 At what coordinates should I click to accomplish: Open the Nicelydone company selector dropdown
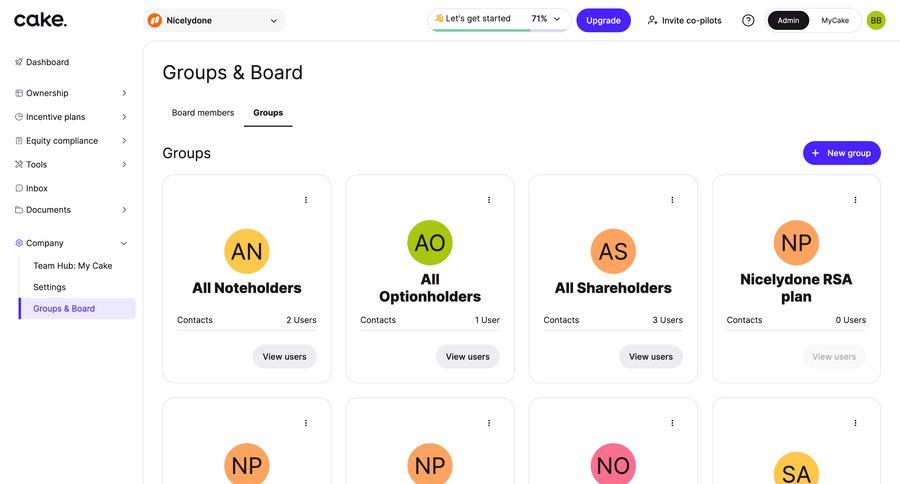coord(214,20)
